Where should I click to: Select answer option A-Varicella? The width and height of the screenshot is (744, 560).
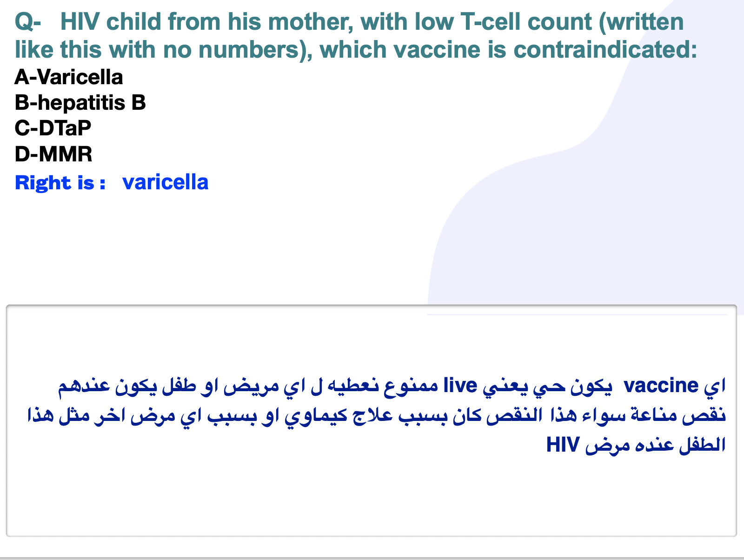(69, 77)
